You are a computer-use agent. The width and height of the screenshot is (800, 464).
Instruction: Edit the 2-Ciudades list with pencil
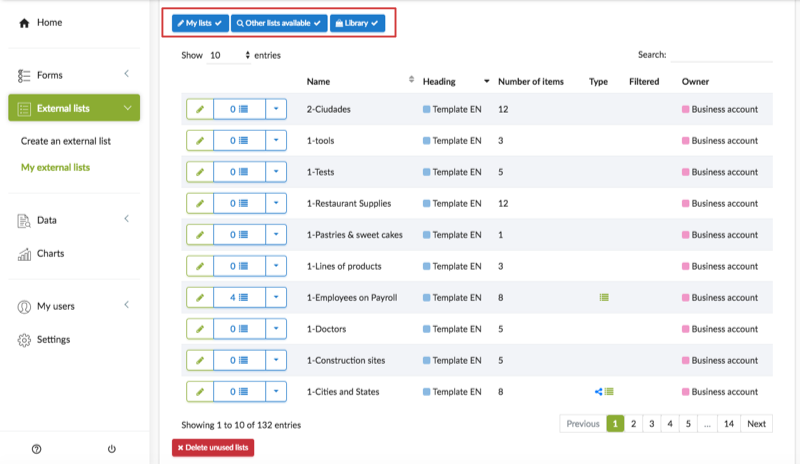(x=200, y=109)
